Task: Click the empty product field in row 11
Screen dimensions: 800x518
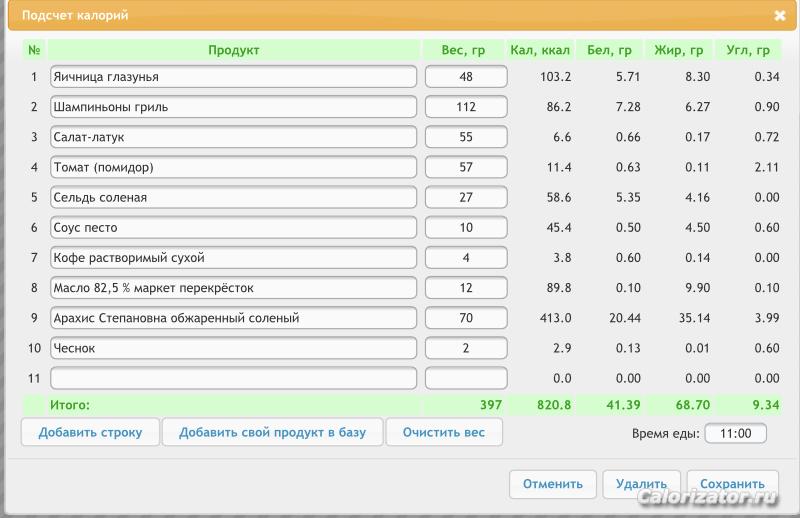Action: (x=233, y=378)
